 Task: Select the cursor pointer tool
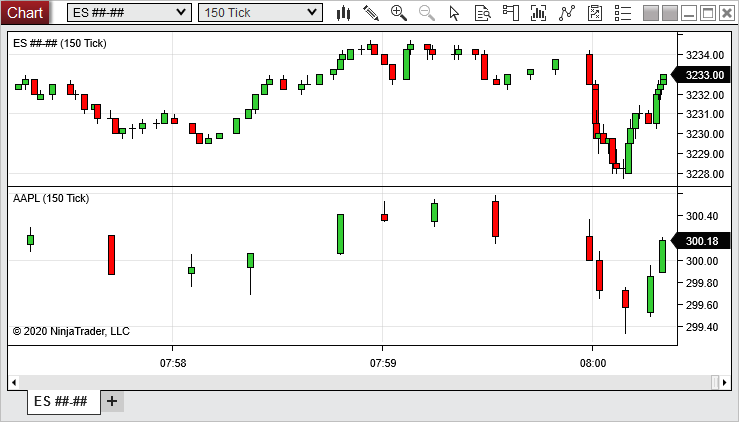click(455, 13)
